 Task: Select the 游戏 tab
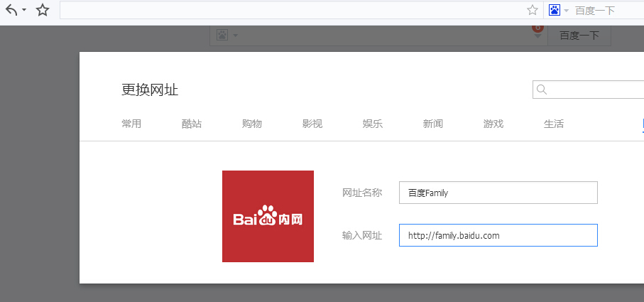pyautogui.click(x=493, y=124)
